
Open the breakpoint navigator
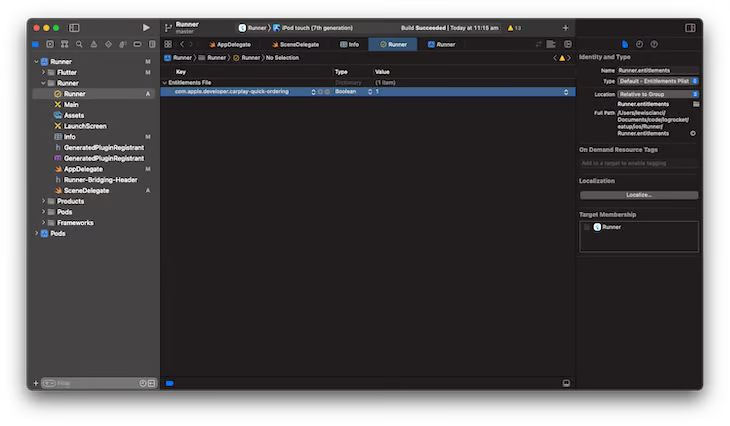pos(137,44)
